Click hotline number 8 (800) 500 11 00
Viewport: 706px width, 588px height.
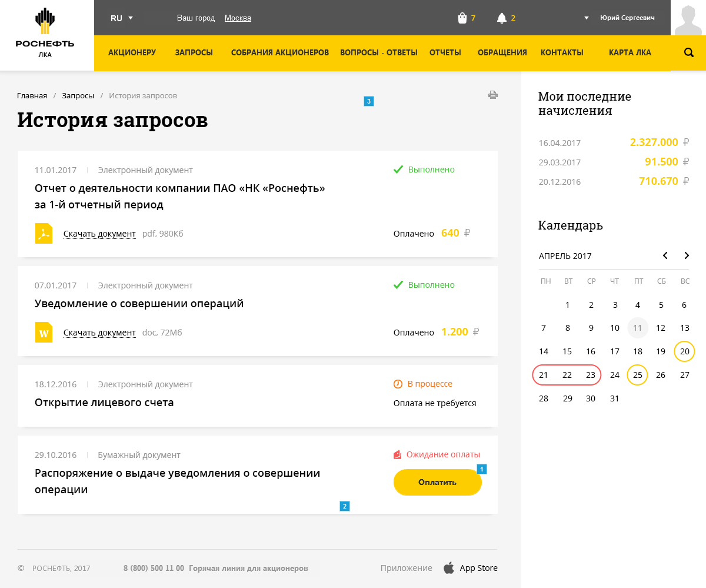(x=154, y=568)
